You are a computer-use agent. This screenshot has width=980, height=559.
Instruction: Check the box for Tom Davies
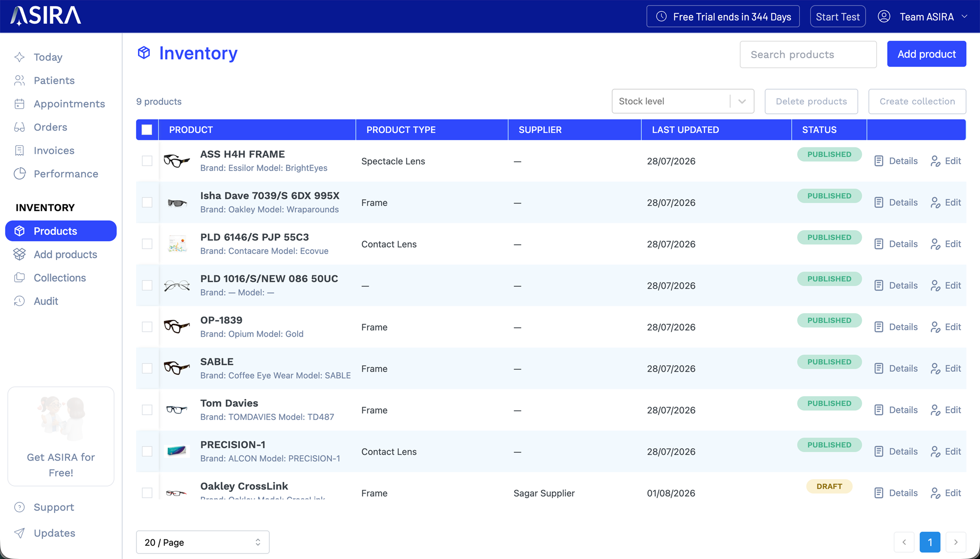coord(147,410)
